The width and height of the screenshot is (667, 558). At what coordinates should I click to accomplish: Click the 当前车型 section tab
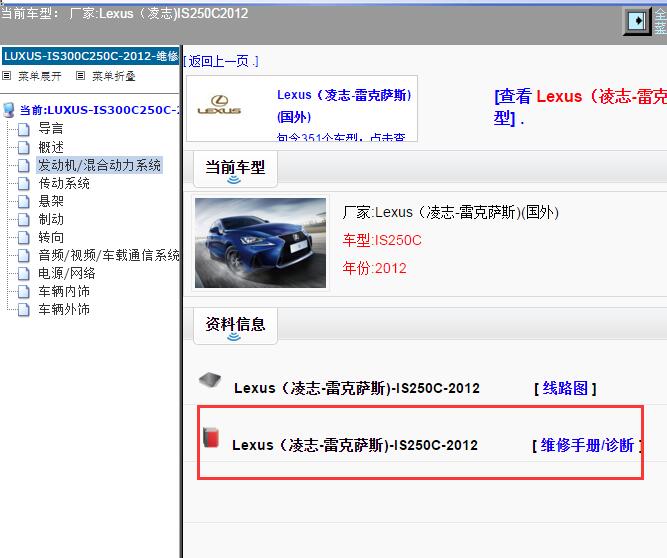[x=235, y=169]
